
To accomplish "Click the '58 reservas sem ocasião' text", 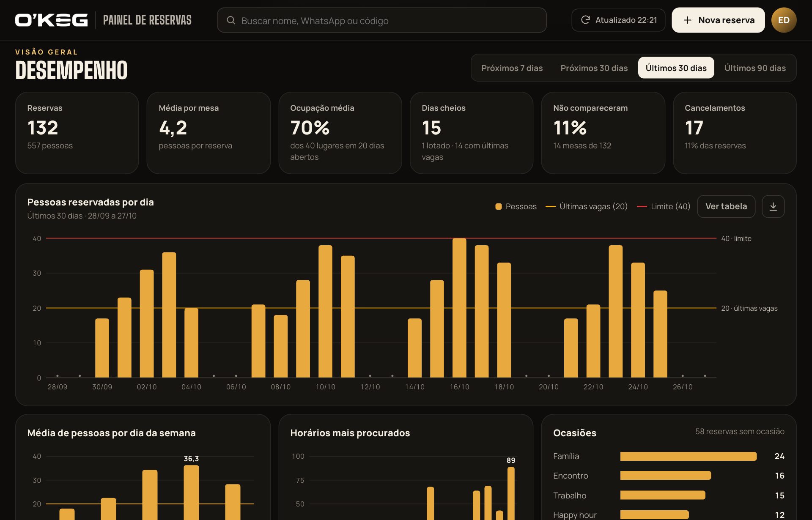I will click(740, 431).
